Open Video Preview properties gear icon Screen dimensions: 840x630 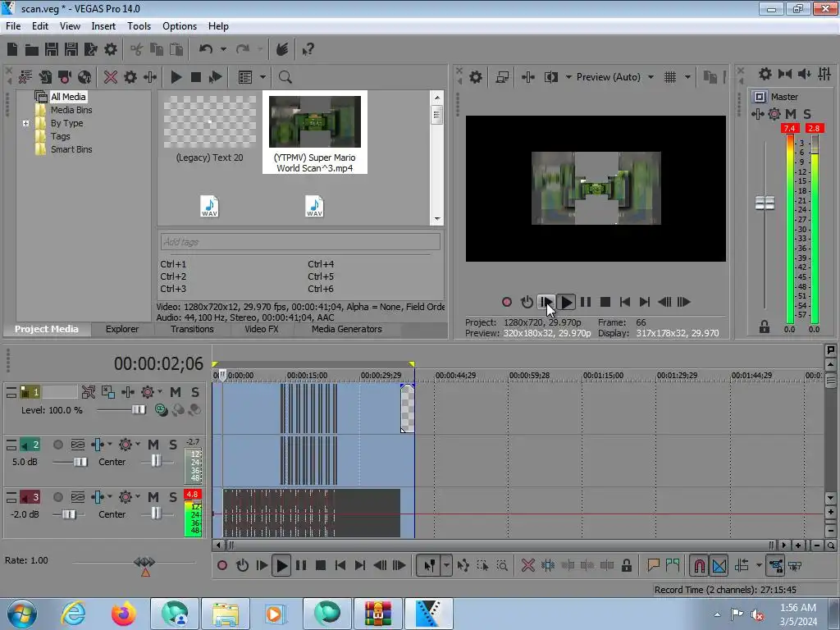click(x=476, y=77)
